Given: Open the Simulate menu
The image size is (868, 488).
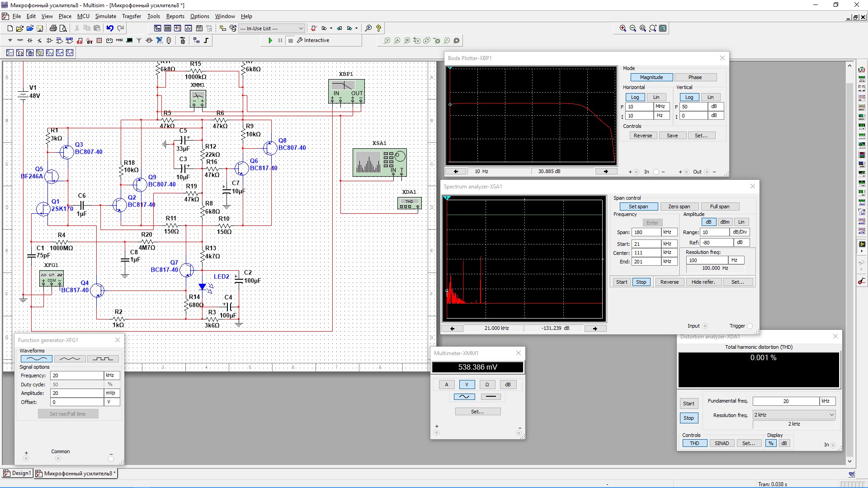Looking at the screenshot, I should 105,16.
